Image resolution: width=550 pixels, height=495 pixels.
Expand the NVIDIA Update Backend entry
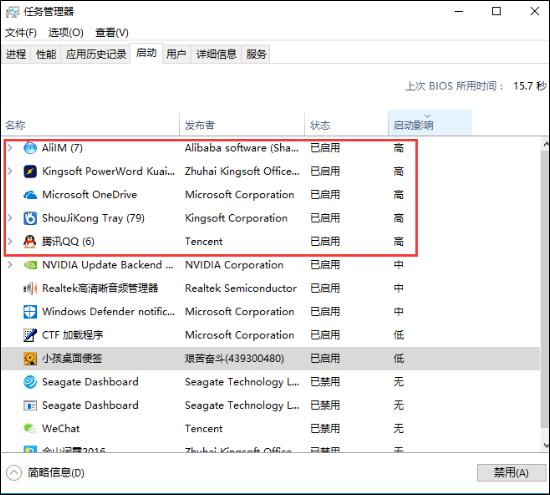[10, 265]
